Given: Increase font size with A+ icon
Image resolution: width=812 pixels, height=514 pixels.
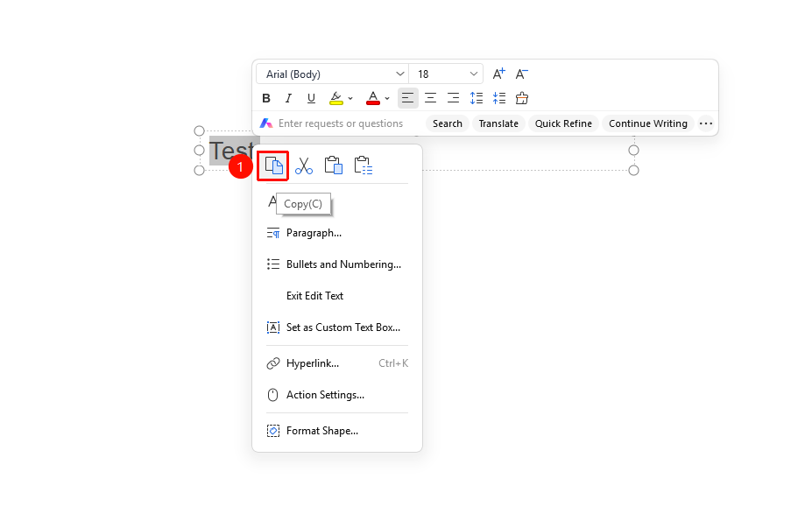Looking at the screenshot, I should click(x=498, y=74).
